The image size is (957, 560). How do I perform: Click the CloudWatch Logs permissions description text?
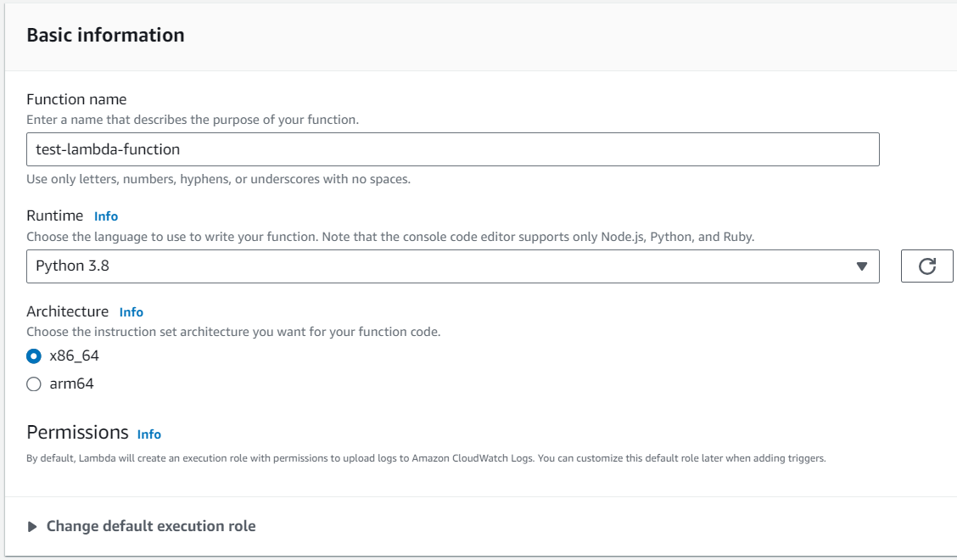pyautogui.click(x=426, y=458)
